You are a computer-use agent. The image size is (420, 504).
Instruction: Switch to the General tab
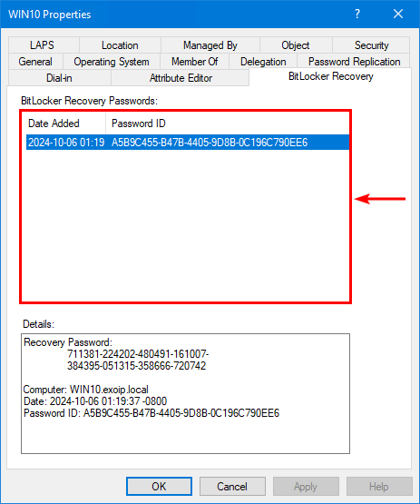(35, 62)
